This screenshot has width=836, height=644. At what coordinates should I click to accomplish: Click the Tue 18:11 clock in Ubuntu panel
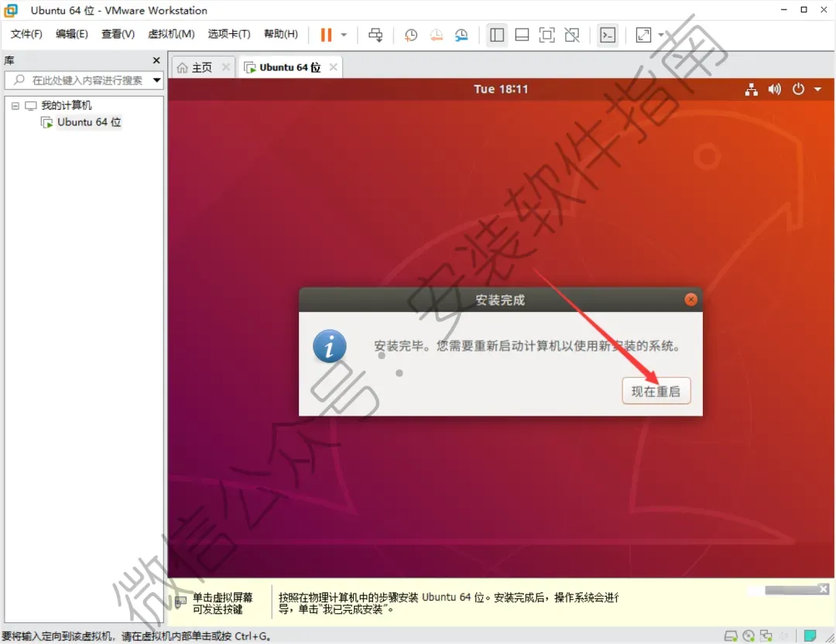[x=501, y=89]
